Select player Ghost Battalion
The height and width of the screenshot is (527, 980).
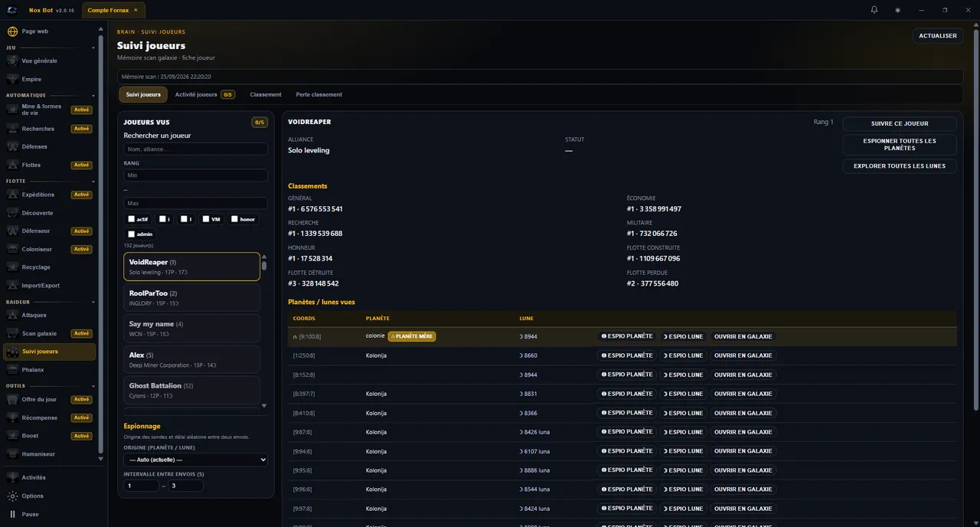pyautogui.click(x=191, y=390)
